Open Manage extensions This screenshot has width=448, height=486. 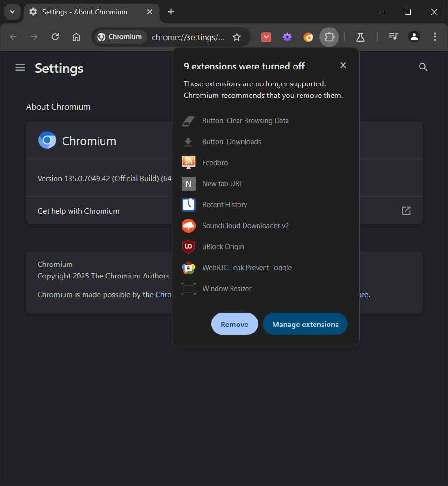point(305,324)
